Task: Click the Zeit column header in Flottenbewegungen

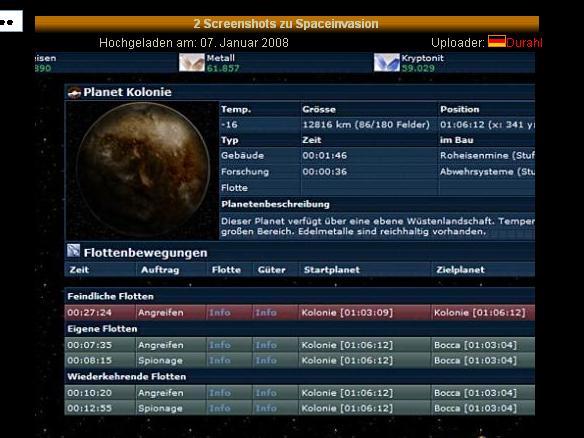Action: pyautogui.click(x=79, y=270)
